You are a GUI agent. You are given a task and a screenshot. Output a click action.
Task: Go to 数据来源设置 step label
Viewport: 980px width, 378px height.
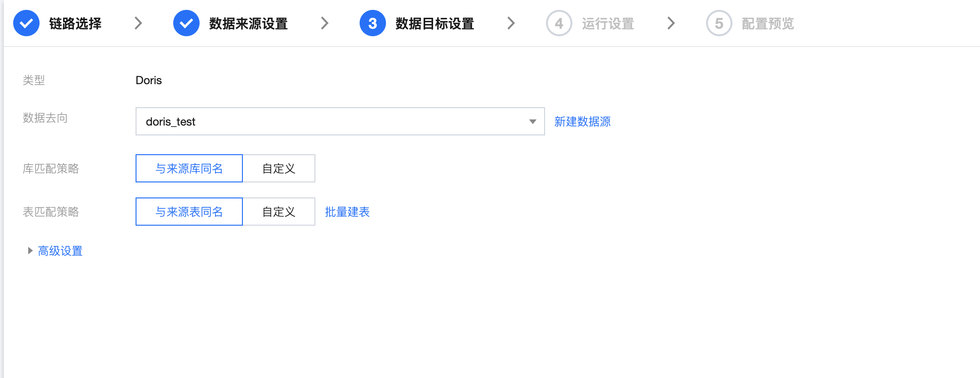point(248,24)
